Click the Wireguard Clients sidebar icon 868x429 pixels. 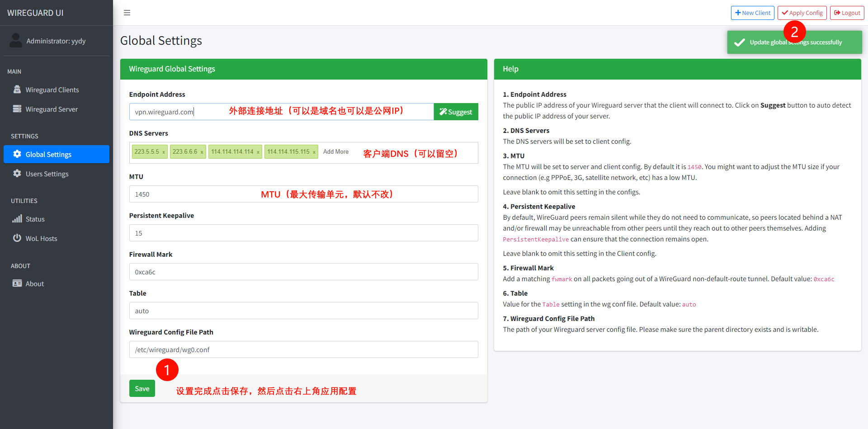[17, 90]
